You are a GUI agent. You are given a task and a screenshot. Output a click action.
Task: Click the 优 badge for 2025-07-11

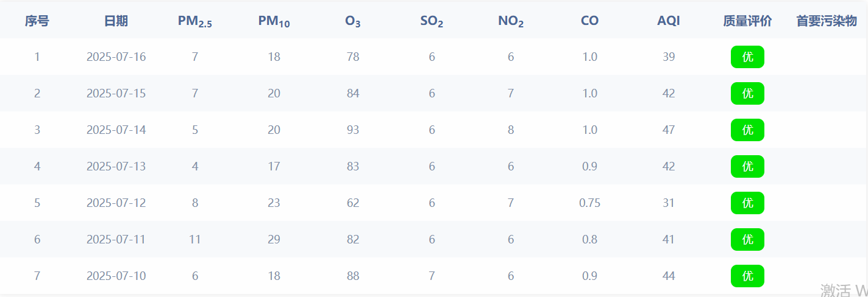pos(747,239)
